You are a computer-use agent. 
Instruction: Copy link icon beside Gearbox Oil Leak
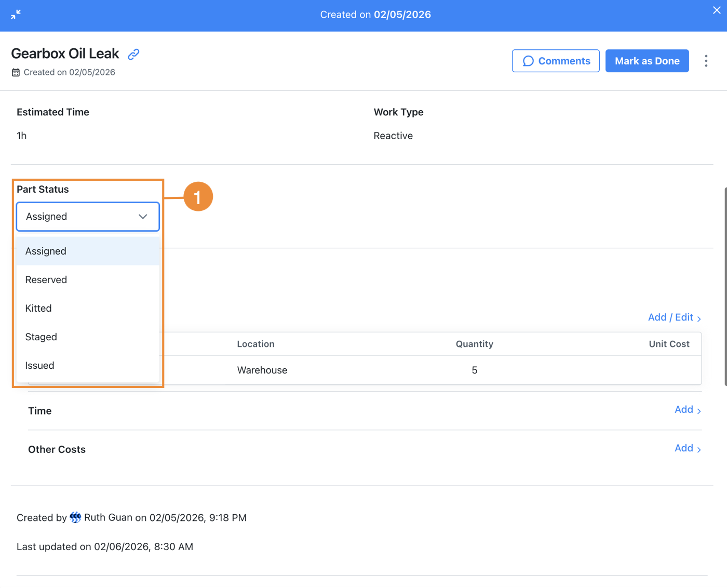pos(133,54)
